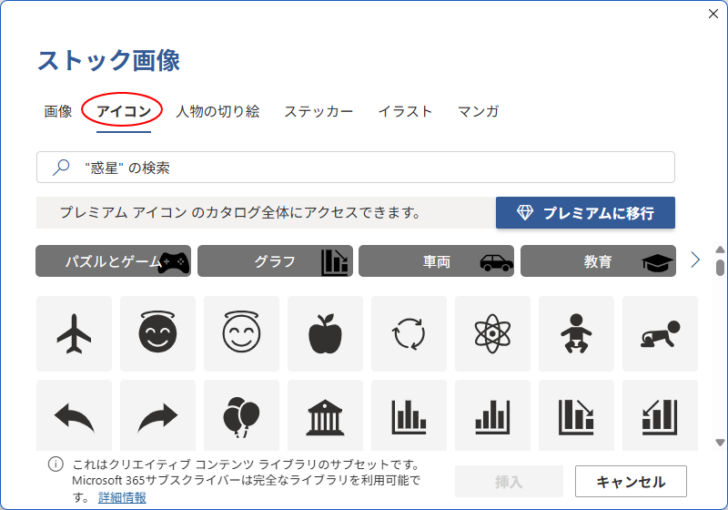
Task: Open the ステッカー tab
Action: pyautogui.click(x=318, y=111)
